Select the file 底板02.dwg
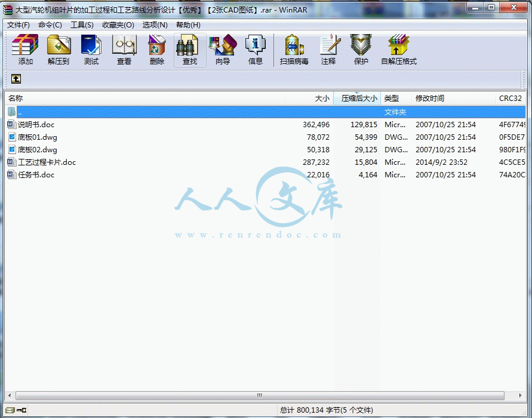 [x=38, y=150]
